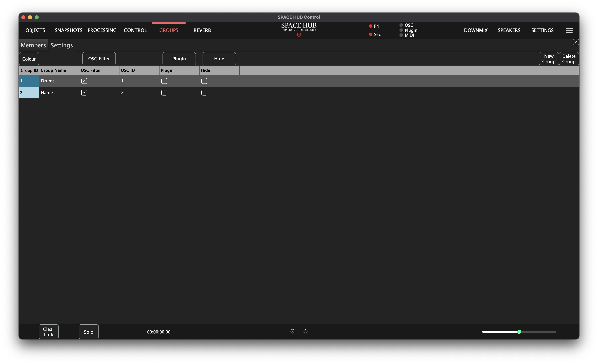Click the light blue colour swatch of group 2
Viewport: 598px width, 364px height.
point(29,92)
